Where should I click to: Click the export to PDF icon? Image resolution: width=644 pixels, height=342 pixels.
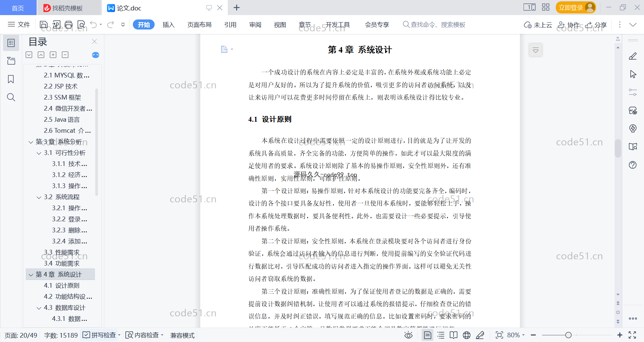56,24
